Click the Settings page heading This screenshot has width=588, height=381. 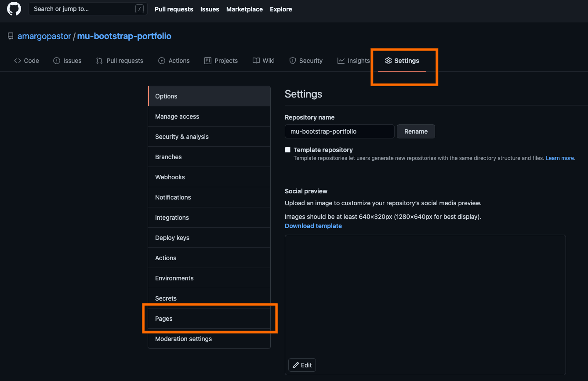(304, 94)
